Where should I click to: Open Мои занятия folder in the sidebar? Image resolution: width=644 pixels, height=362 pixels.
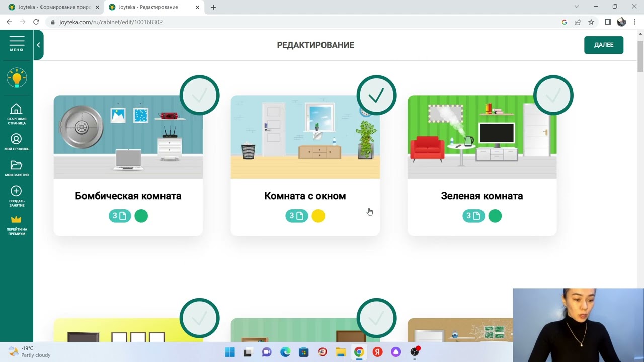17,168
